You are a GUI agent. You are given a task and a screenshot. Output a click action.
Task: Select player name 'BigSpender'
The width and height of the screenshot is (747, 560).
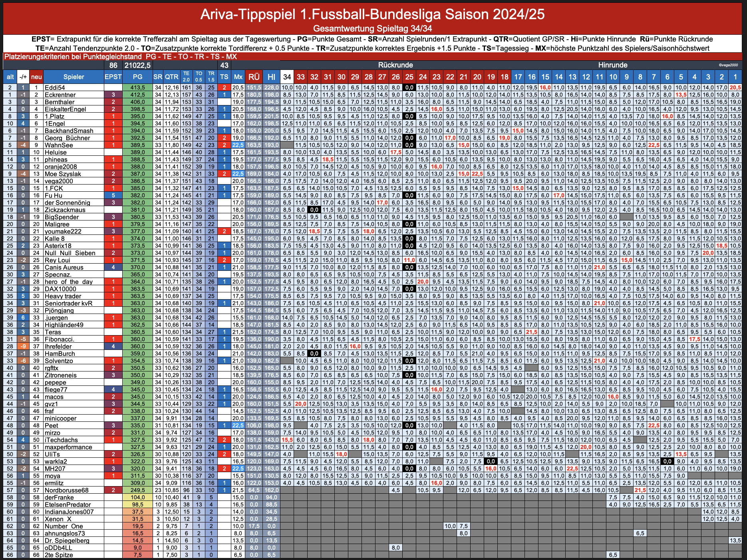point(62,217)
